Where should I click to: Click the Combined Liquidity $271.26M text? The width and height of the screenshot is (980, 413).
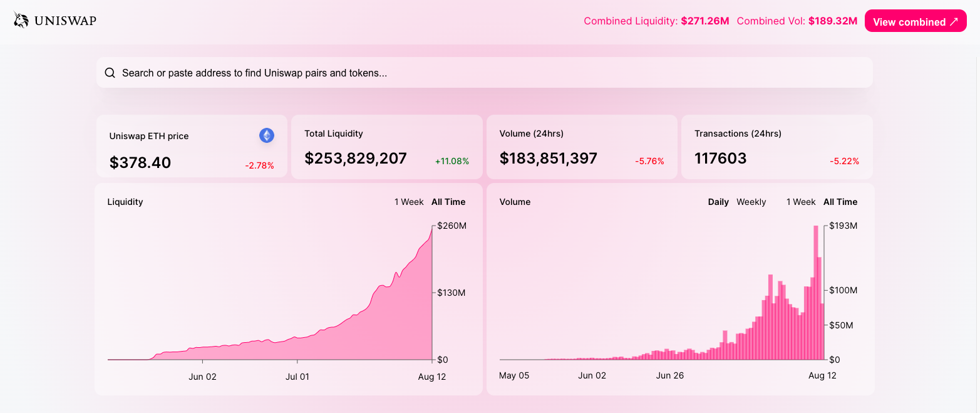click(656, 21)
